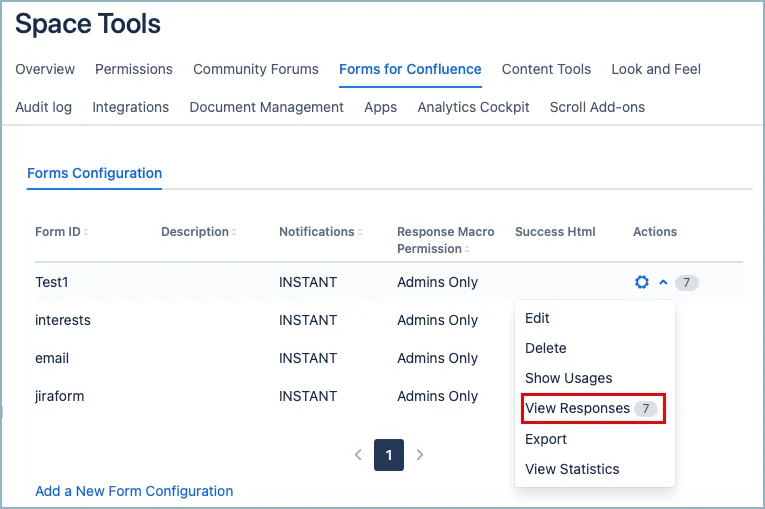The height and width of the screenshot is (509, 765).
Task: Switch to Community Forums tab
Action: tap(256, 69)
